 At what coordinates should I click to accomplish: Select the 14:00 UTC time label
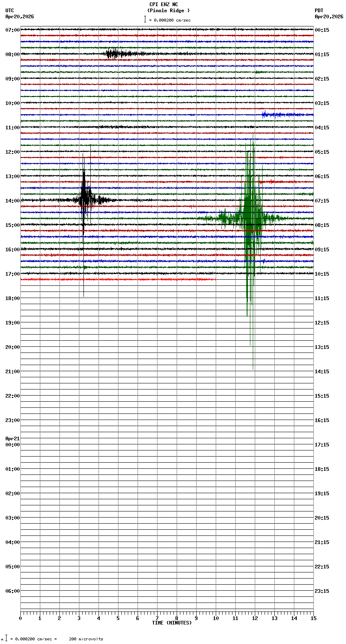click(13, 201)
